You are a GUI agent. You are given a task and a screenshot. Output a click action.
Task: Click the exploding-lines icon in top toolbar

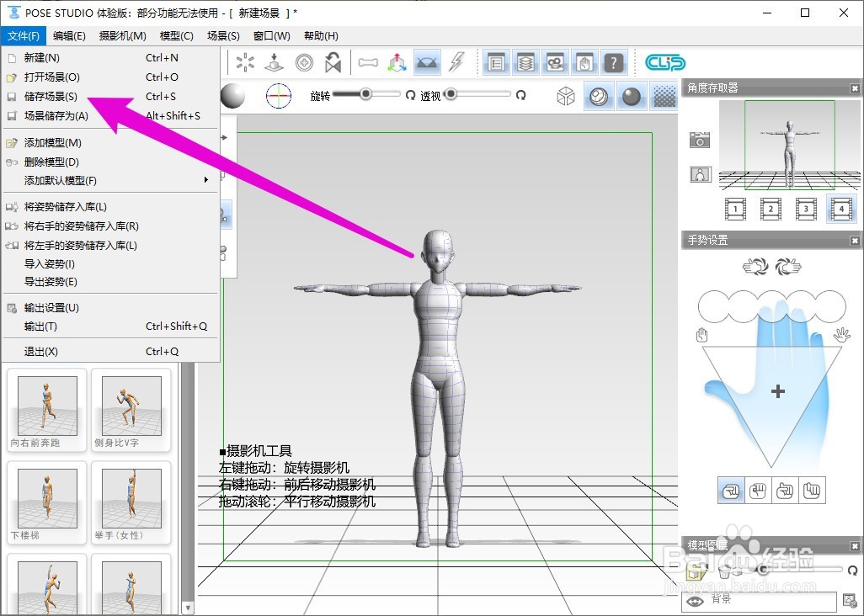click(245, 63)
